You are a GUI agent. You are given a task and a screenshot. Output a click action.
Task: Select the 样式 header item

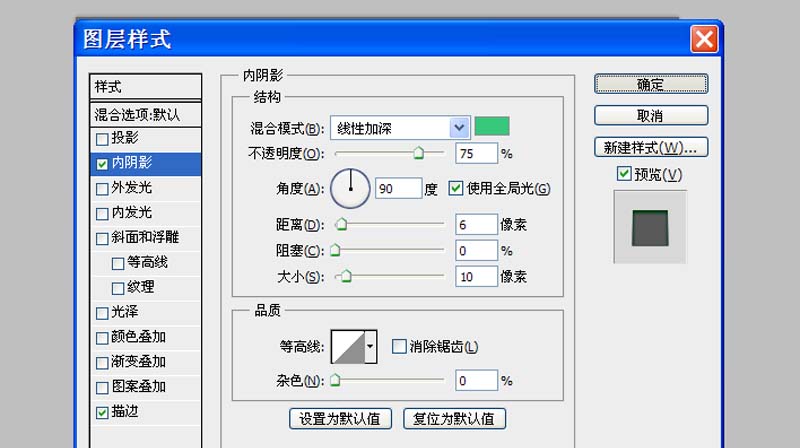[x=144, y=87]
